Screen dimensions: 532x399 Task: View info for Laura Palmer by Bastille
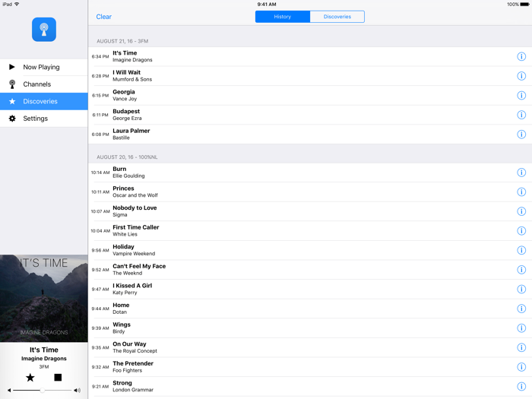(x=521, y=135)
